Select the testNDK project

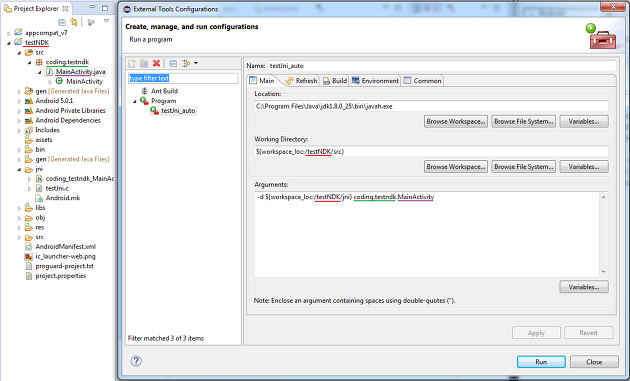[37, 43]
